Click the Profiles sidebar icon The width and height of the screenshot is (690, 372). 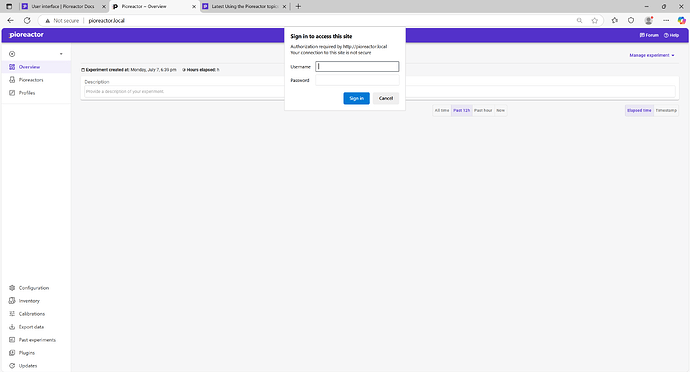pos(12,93)
